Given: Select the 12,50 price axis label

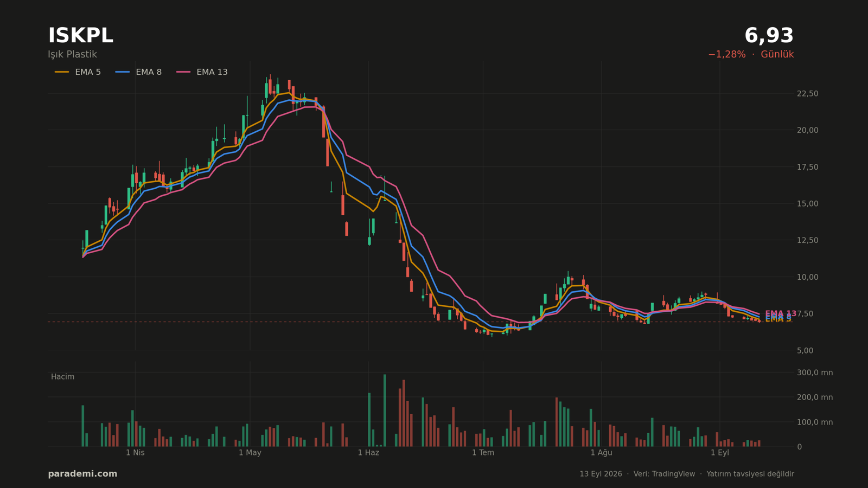Looking at the screenshot, I should (x=807, y=240).
